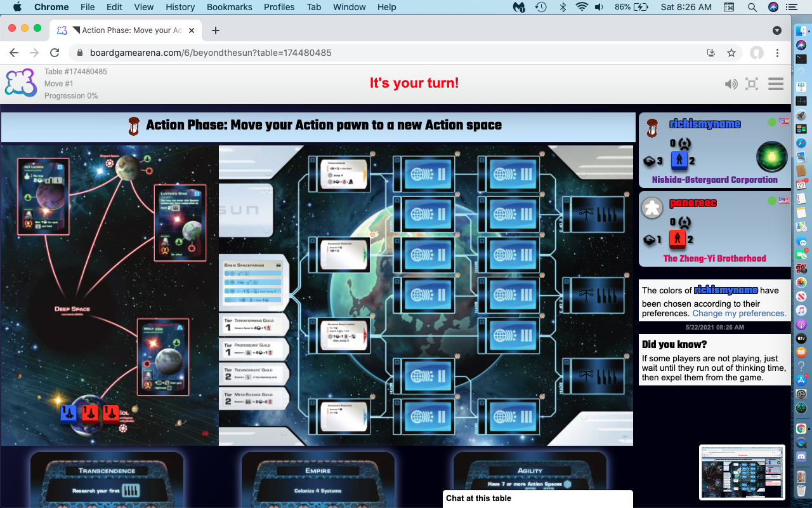Click the Wolf 359 system card
The image size is (812, 508).
pos(163,357)
